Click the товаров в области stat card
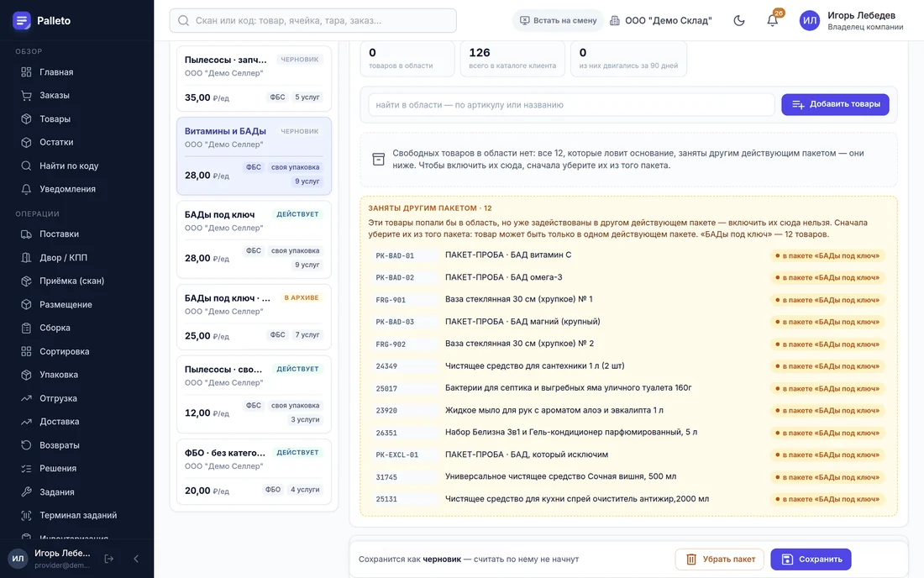Image resolution: width=924 pixels, height=578 pixels. 407,58
